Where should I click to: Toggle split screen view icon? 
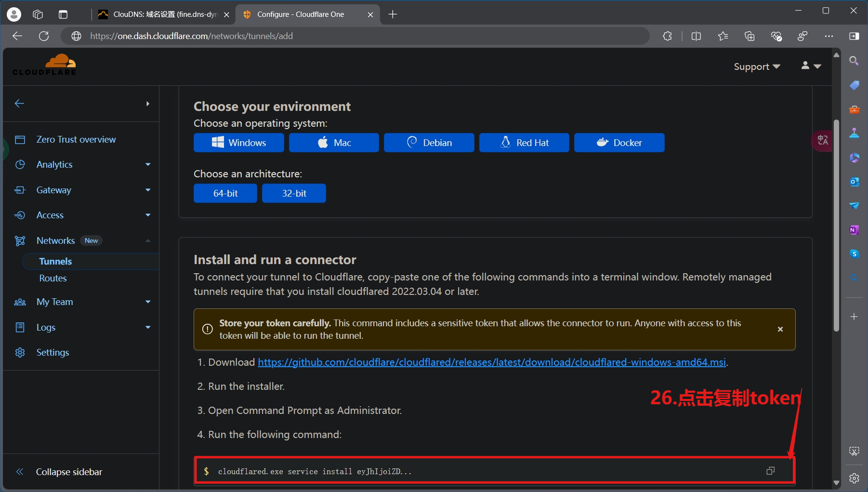click(696, 36)
